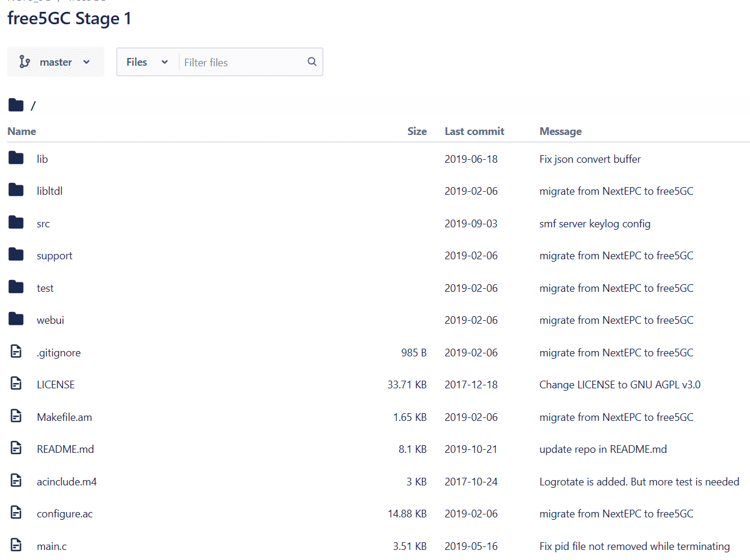750x560 pixels.
Task: Click the branch icon beside master
Action: click(x=25, y=62)
